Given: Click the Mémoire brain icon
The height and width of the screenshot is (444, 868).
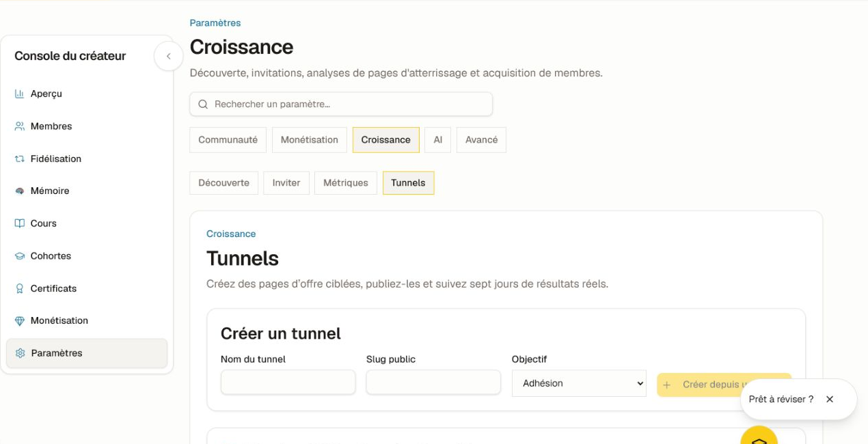Looking at the screenshot, I should point(19,191).
